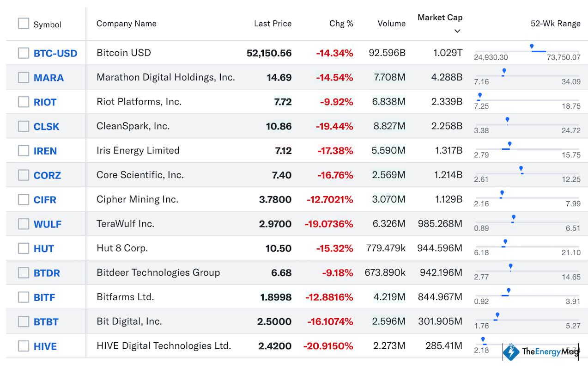588x370 pixels.
Task: Open the Market Cap sort dropdown arrow
Action: coord(457,31)
